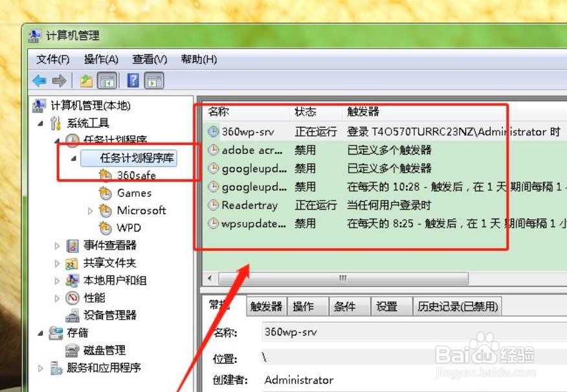The height and width of the screenshot is (392, 567).
Task: Toggle the console tree pane visibility
Action: (x=107, y=80)
